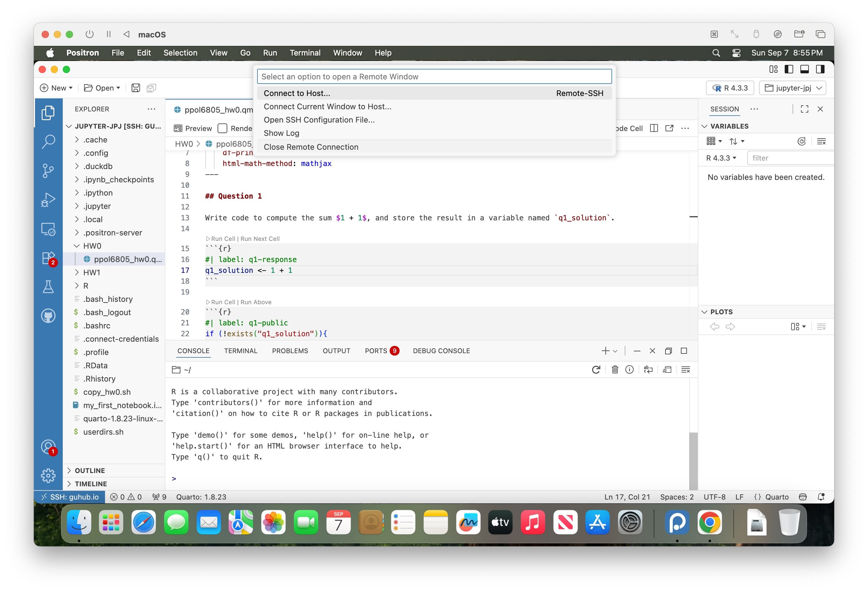
Task: Show previous plot with left arrow
Action: tap(714, 327)
